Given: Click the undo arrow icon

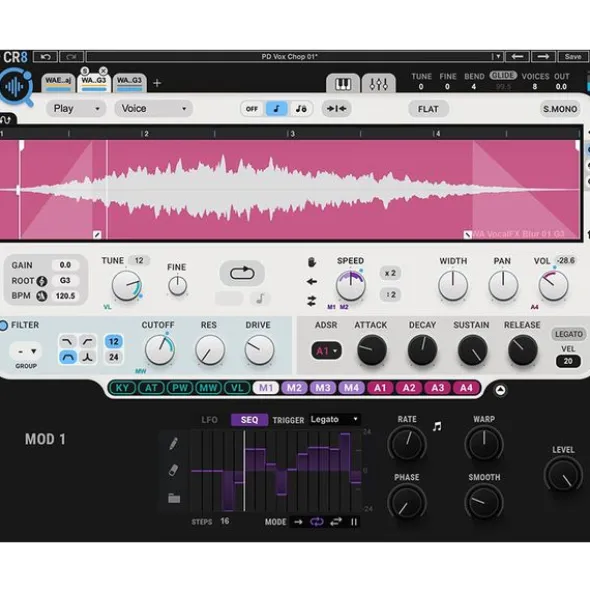Looking at the screenshot, I should pyautogui.click(x=46, y=57).
